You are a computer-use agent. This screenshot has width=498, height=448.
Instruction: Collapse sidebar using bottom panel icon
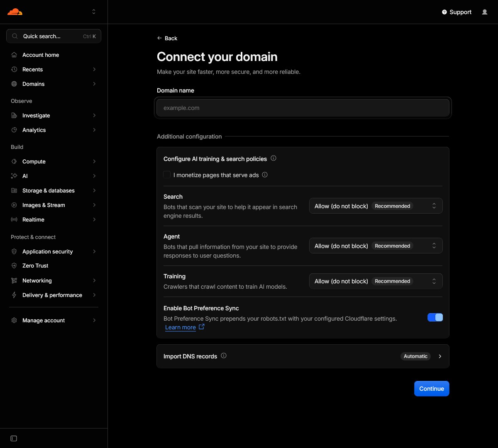14,438
